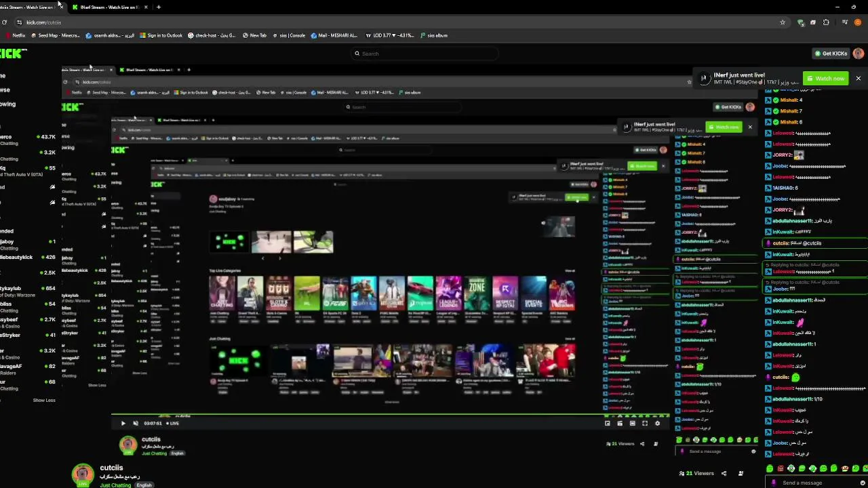The width and height of the screenshot is (868, 488).
Task: Open the Chrome profile avatar in the toolbar
Action: (x=858, y=22)
